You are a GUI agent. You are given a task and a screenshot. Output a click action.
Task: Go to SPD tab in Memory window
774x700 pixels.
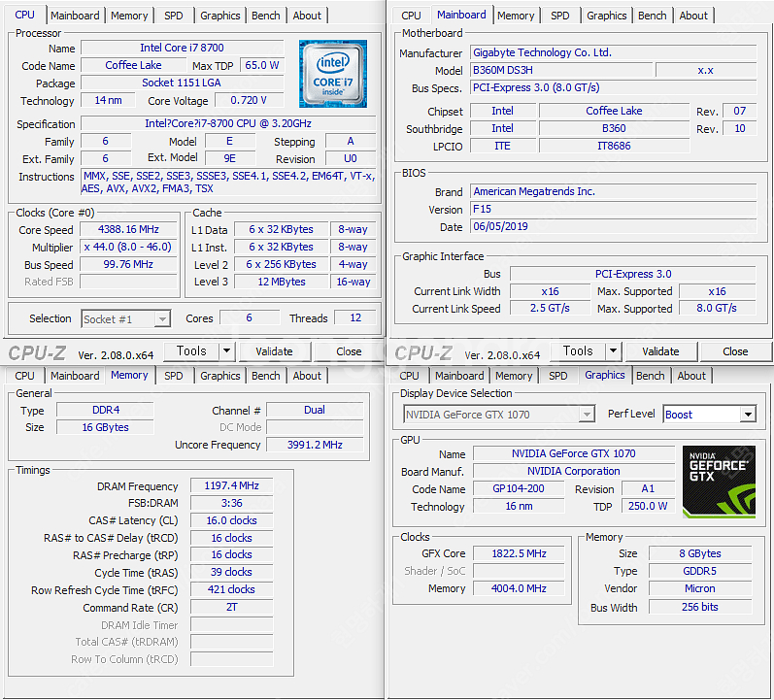click(173, 376)
